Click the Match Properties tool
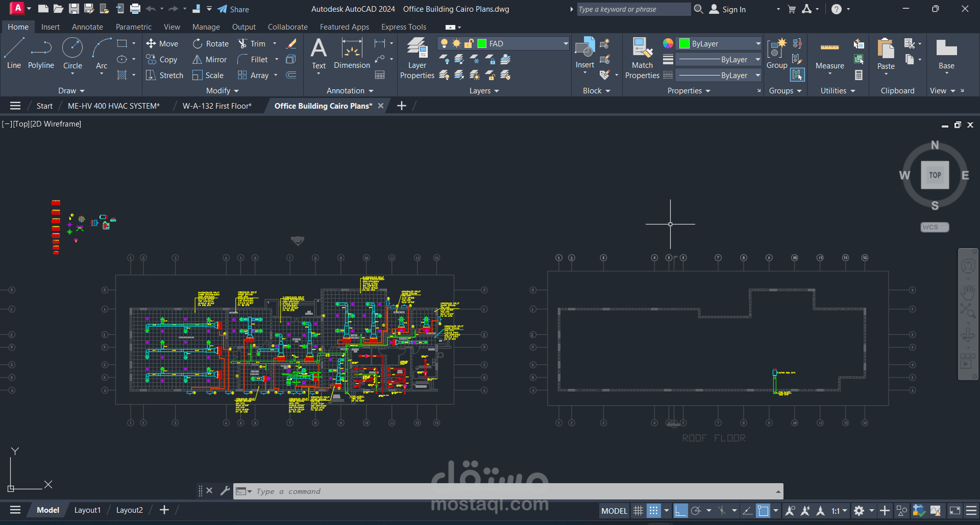The height and width of the screenshot is (525, 980). click(x=642, y=59)
